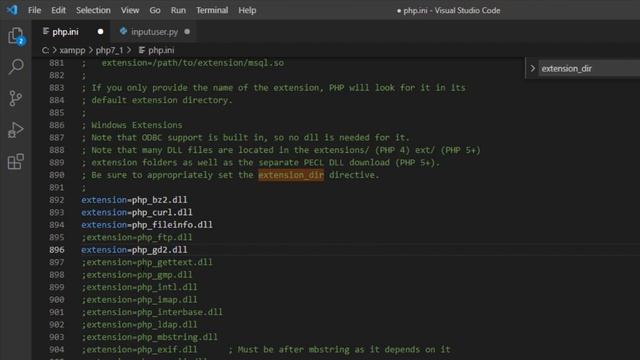Open the Extensions view
The width and height of the screenshot is (640, 360).
(x=16, y=162)
